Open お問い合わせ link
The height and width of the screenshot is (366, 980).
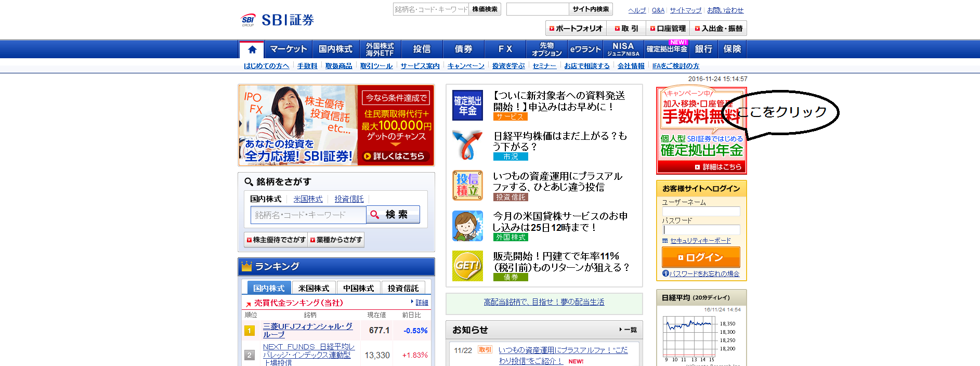[725, 10]
